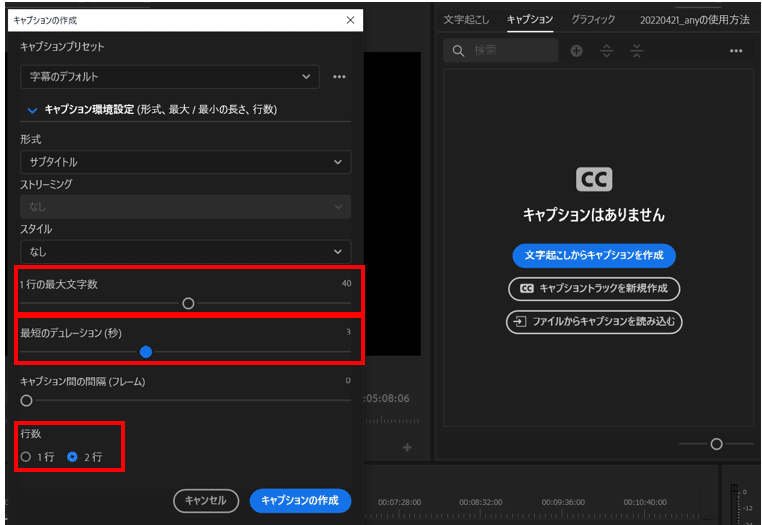Open the 字幕のデフォルト preset dropdown

[x=170, y=77]
